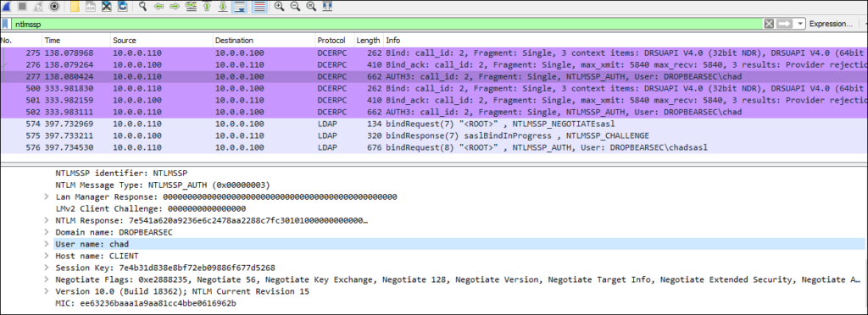Image resolution: width=868 pixels, height=315 pixels.
Task: Select the NTLM Message Type line
Action: [x=162, y=185]
